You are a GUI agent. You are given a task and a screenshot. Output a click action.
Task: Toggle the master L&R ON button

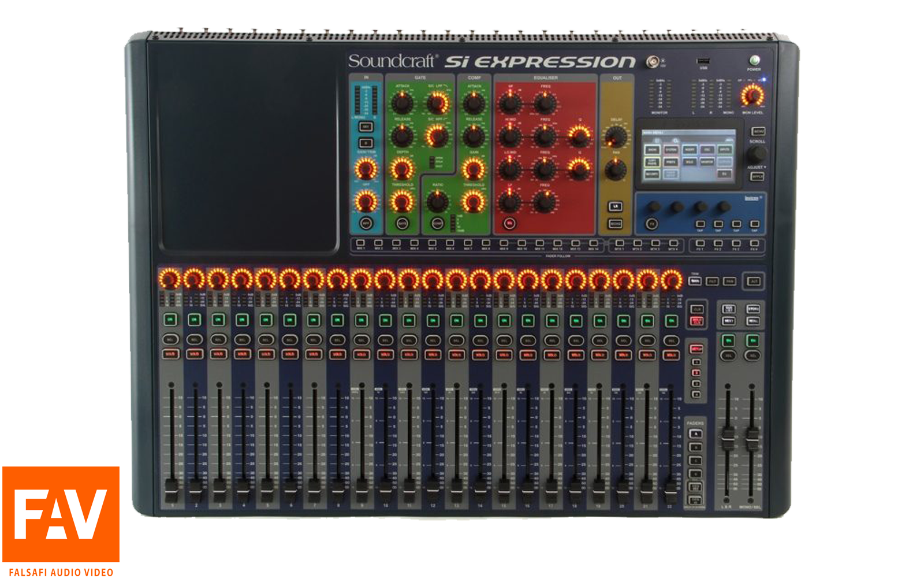(x=728, y=340)
